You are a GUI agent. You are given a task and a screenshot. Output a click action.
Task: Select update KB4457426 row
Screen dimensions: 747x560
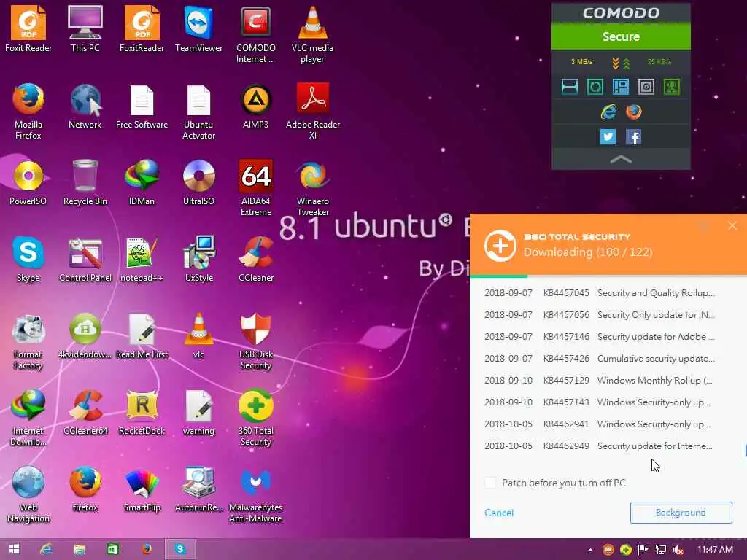600,359
